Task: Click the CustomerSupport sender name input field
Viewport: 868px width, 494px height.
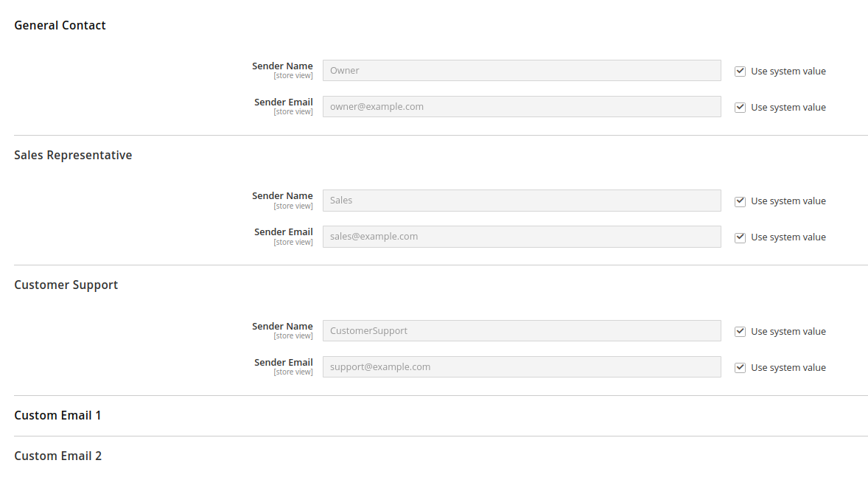Action: 522,330
